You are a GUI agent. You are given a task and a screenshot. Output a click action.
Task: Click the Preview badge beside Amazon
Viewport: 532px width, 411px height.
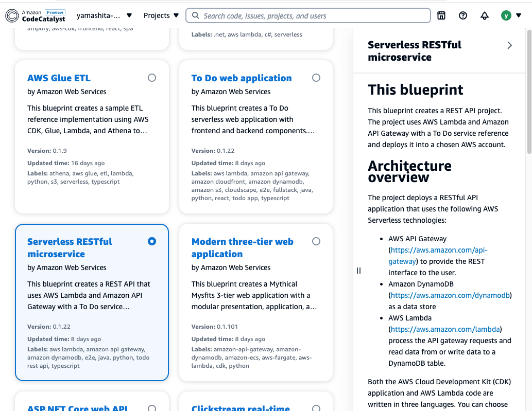point(55,12)
